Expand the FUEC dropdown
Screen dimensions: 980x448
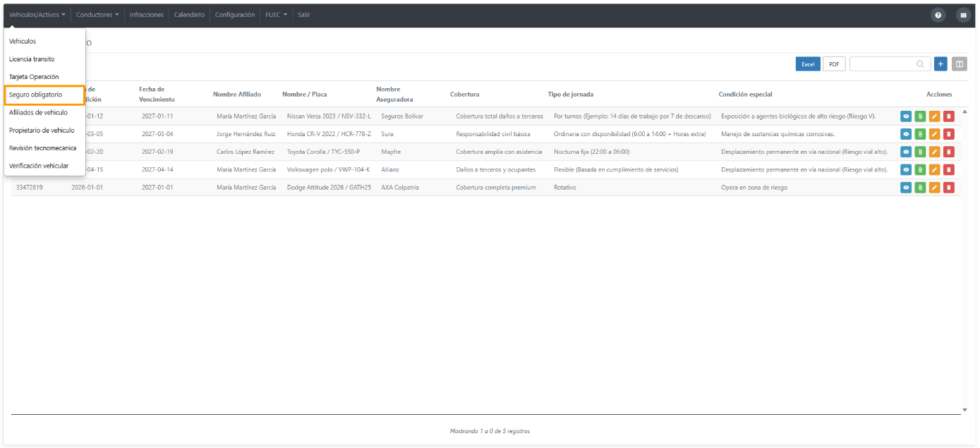point(277,15)
